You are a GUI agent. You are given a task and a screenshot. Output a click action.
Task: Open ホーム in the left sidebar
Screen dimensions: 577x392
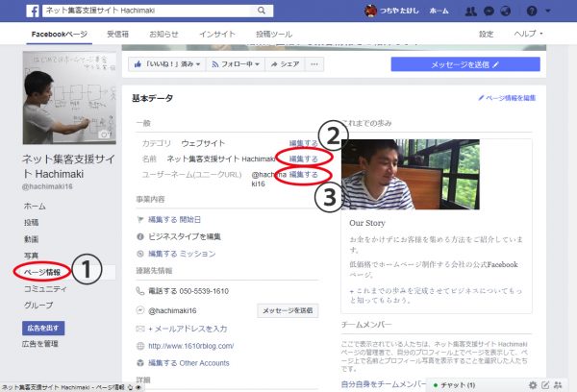35,207
